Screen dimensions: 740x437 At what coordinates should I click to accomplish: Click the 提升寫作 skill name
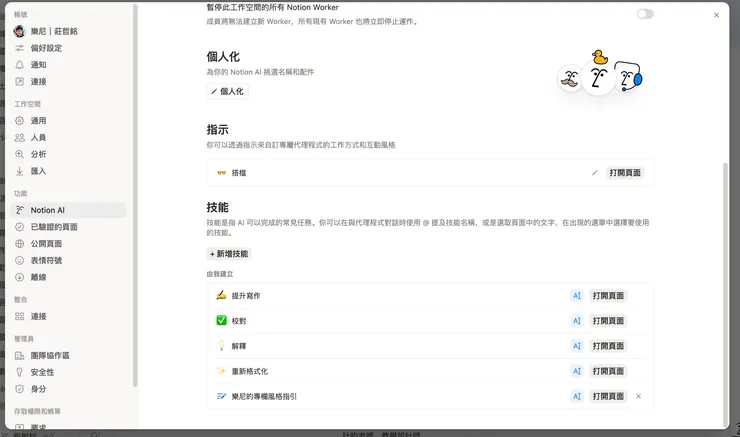point(246,296)
